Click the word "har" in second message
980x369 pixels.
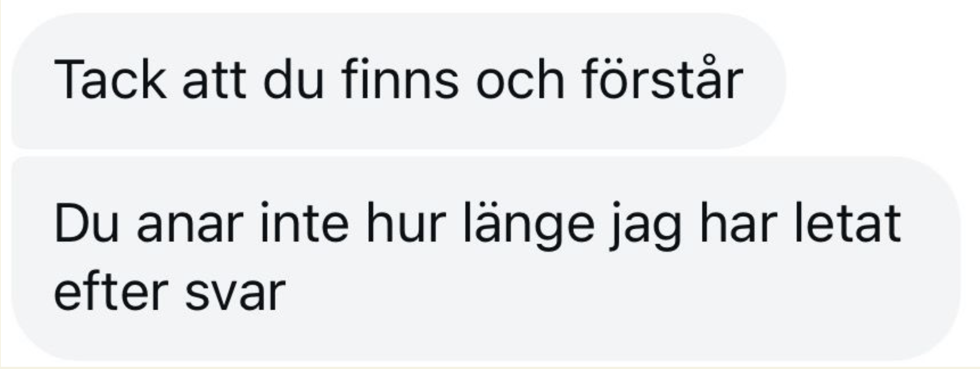pos(737,221)
